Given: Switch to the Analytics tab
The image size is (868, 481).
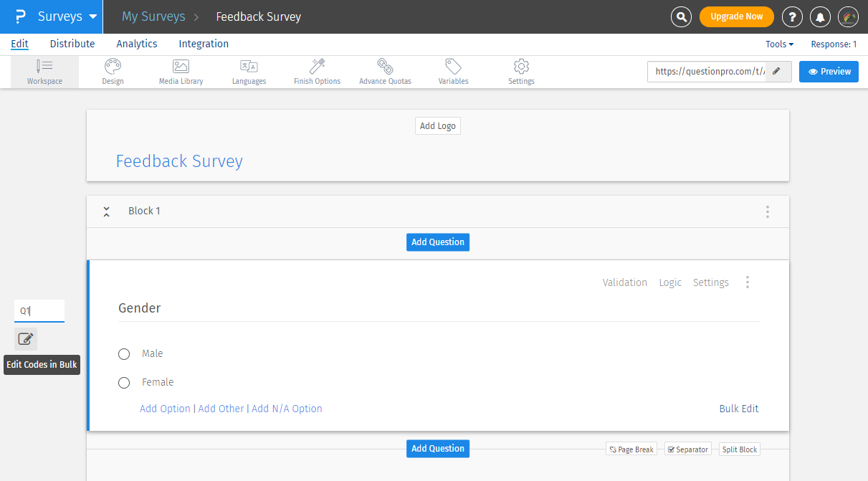Looking at the screenshot, I should [x=137, y=44].
